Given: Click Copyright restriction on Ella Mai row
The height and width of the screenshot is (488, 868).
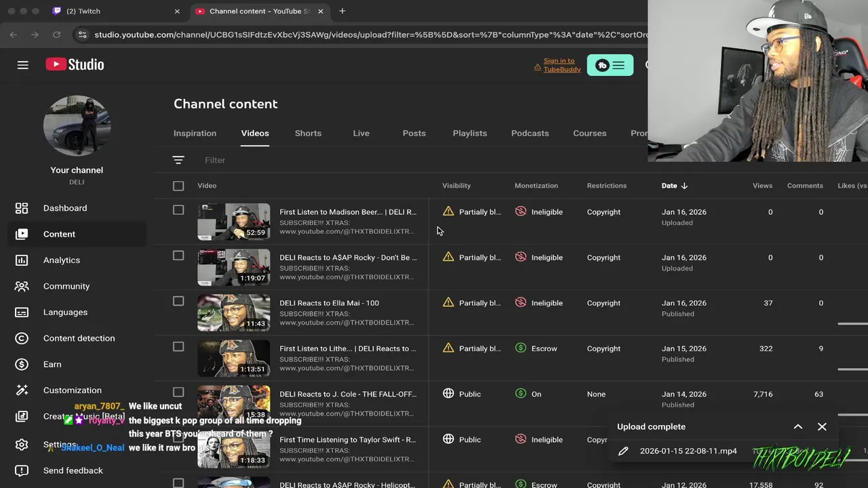Looking at the screenshot, I should pyautogui.click(x=604, y=303).
